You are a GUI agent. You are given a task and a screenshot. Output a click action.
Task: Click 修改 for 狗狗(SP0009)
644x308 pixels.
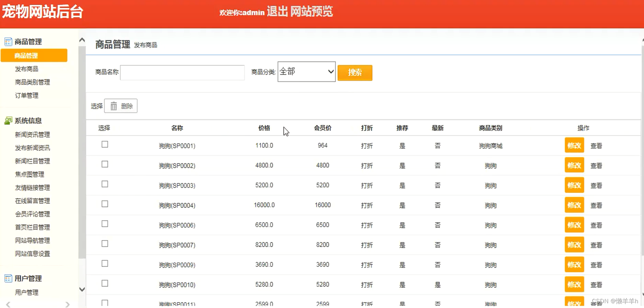574,264
